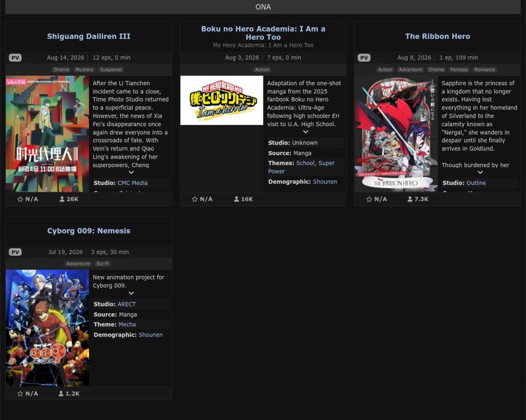Image resolution: width=526 pixels, height=420 pixels.
Task: Open Shounen demographic on Cyborg 009: Nemesis
Action: [150, 335]
